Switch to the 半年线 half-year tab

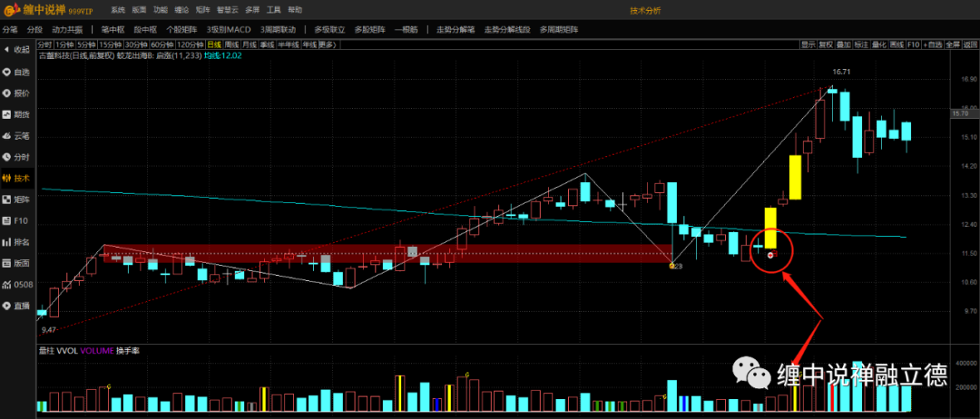click(289, 44)
